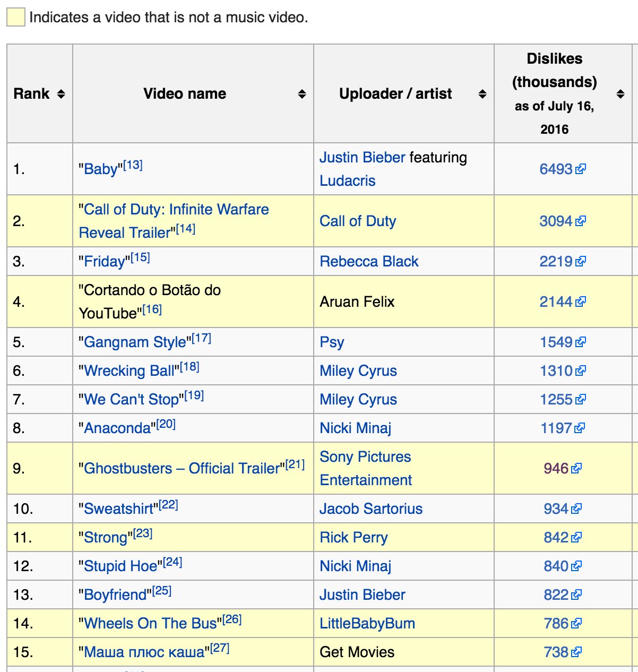This screenshot has height=672, width=638.
Task: Open the 1255 dislikes external link
Action: (x=563, y=400)
